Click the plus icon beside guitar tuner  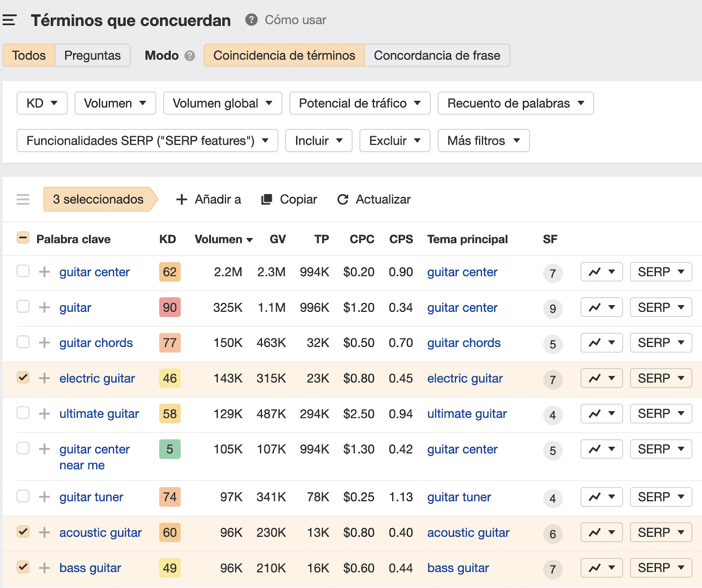pyautogui.click(x=44, y=497)
